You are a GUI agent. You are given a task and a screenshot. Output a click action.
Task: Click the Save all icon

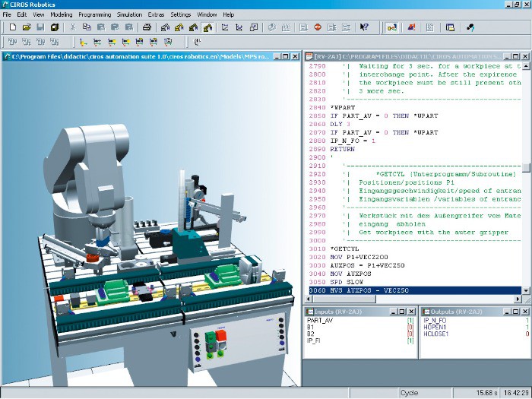pos(55,27)
